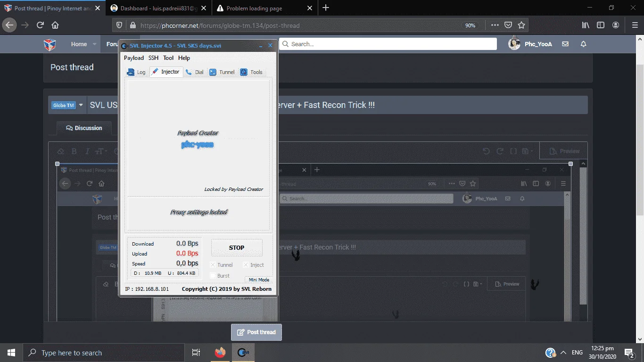Minimize the SVL Injector window
The height and width of the screenshot is (362, 644).
pyautogui.click(x=261, y=46)
